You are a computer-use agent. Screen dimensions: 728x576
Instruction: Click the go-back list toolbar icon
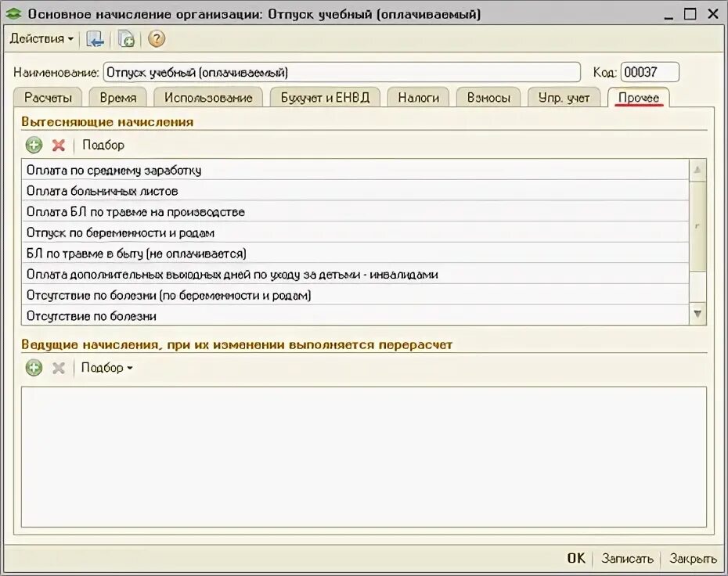click(x=95, y=39)
